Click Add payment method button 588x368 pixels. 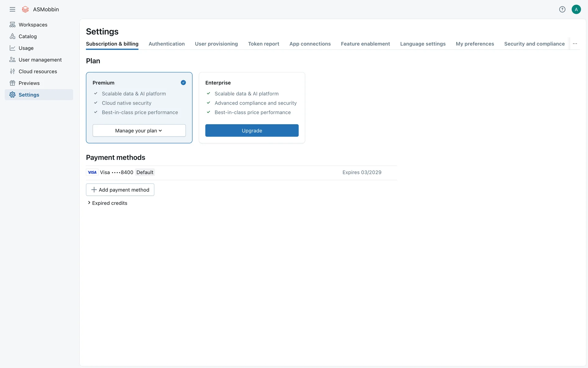(120, 190)
